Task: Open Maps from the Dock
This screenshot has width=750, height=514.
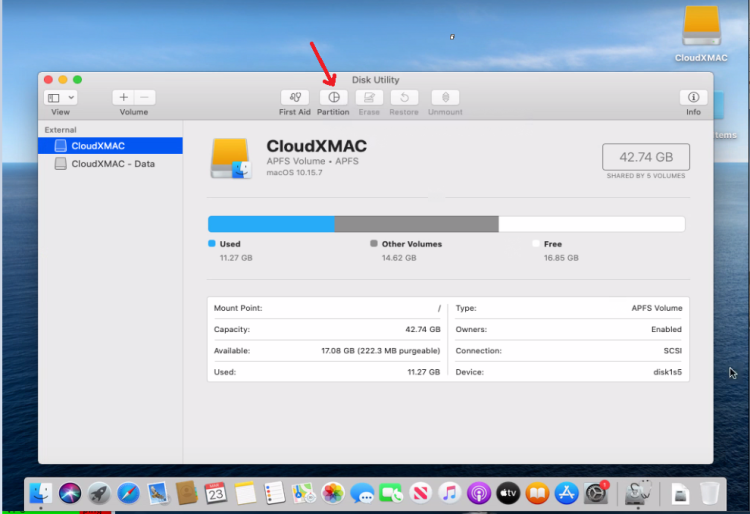Action: pos(304,493)
